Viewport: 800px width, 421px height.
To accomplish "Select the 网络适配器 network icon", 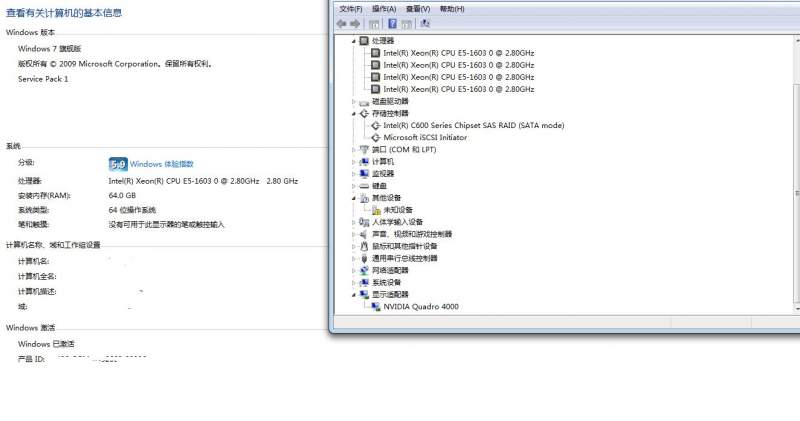I will (364, 270).
